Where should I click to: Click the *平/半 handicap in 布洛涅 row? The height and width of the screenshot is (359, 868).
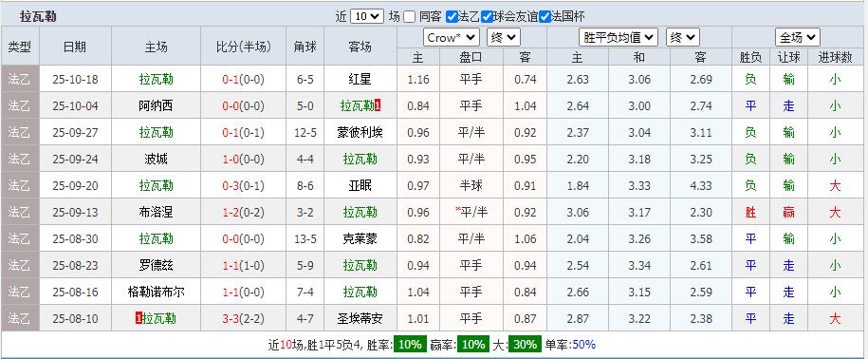pos(471,212)
